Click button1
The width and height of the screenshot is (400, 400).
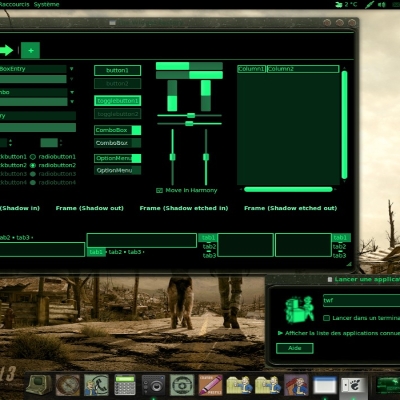pyautogui.click(x=117, y=70)
